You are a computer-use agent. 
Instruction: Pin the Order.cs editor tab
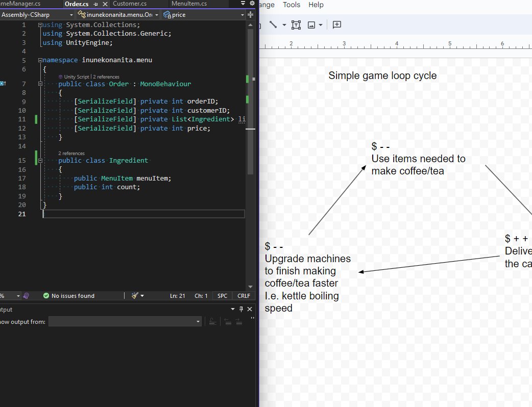click(x=95, y=4)
